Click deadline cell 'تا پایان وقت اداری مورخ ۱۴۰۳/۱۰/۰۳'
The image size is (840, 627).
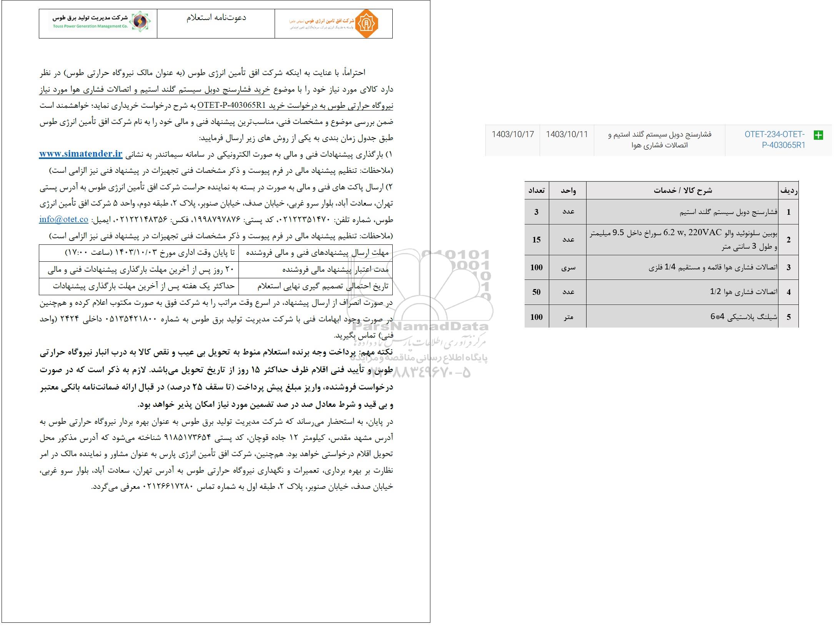[x=139, y=253]
